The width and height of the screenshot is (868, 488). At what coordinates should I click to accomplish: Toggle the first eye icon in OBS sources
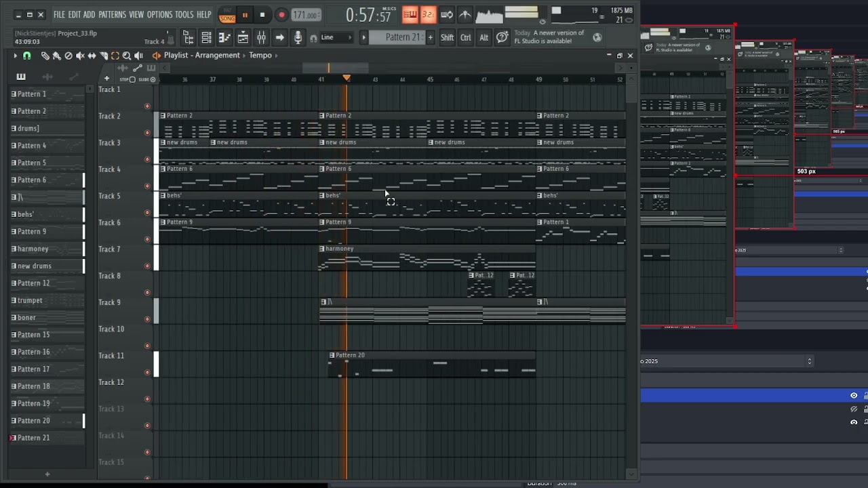pyautogui.click(x=854, y=396)
